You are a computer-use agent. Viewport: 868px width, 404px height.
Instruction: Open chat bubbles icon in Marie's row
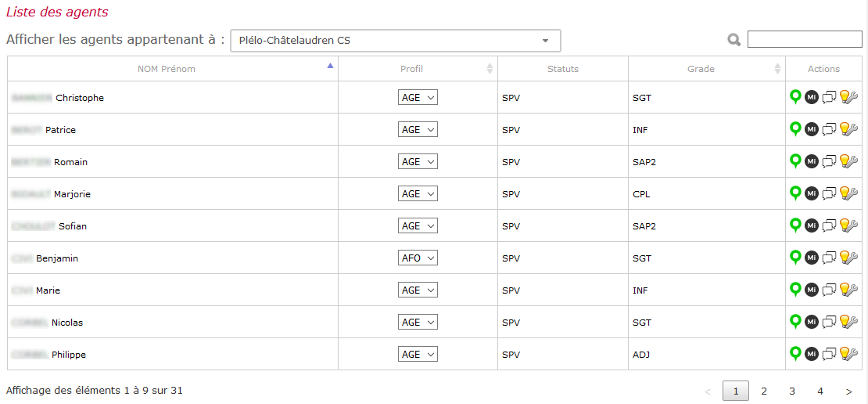click(829, 290)
